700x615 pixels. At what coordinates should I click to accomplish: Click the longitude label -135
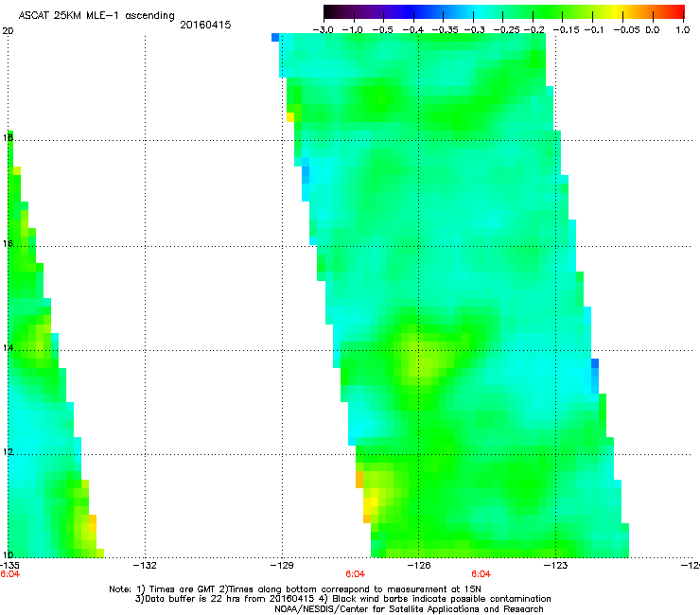pyautogui.click(x=9, y=566)
